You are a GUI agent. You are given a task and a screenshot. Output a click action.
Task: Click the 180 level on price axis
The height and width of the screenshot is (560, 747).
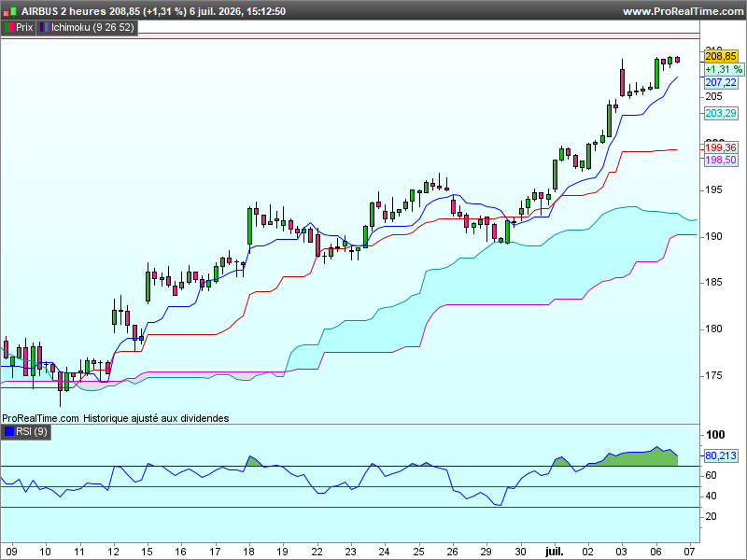(713, 329)
